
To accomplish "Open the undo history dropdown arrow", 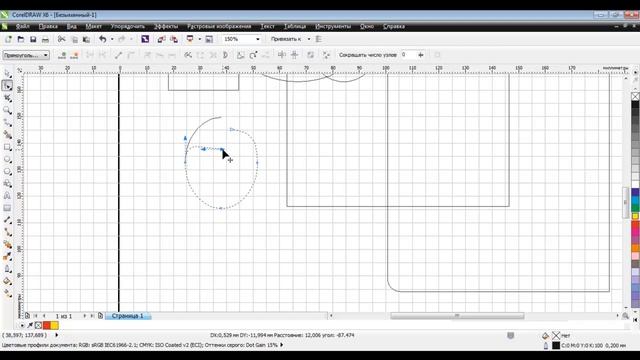I will tap(112, 39).
